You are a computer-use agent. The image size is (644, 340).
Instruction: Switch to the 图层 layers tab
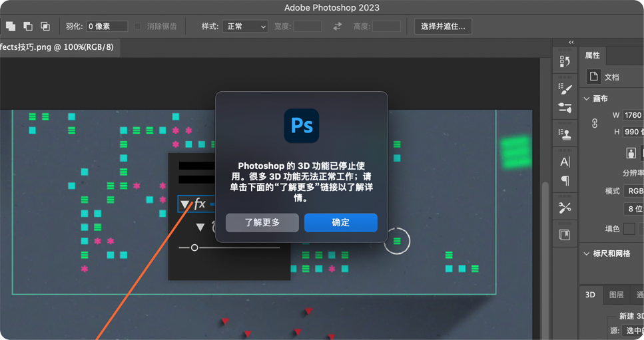click(616, 295)
